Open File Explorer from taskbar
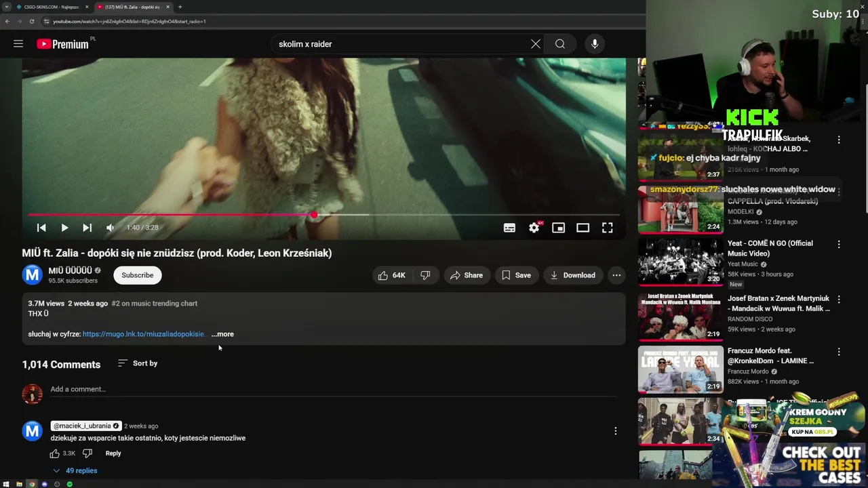Image resolution: width=868 pixels, height=488 pixels. [x=19, y=484]
